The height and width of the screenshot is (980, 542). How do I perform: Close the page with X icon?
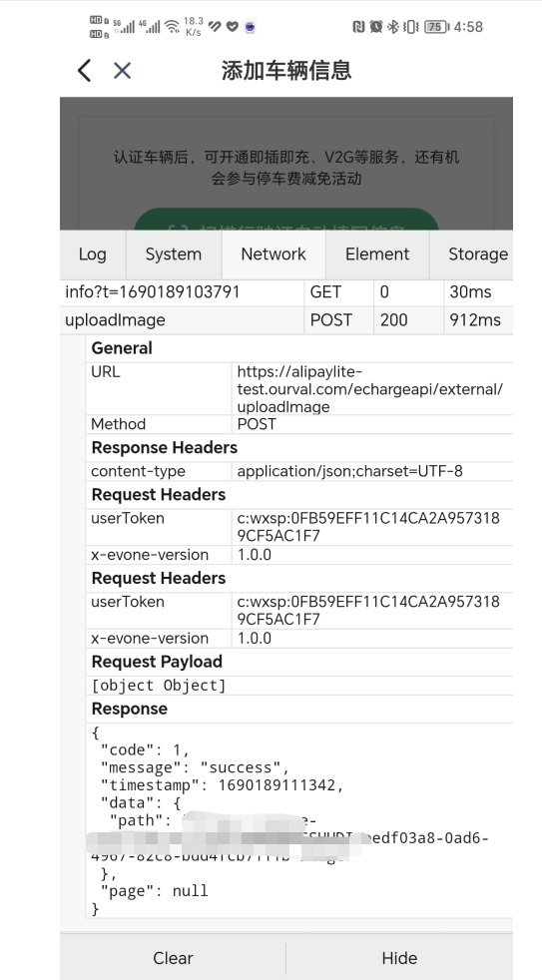122,71
